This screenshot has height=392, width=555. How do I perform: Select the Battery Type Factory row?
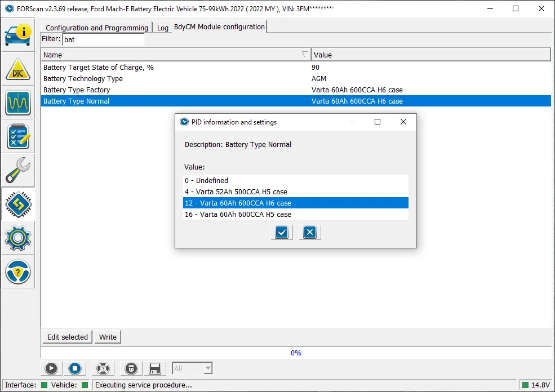pyautogui.click(x=296, y=90)
